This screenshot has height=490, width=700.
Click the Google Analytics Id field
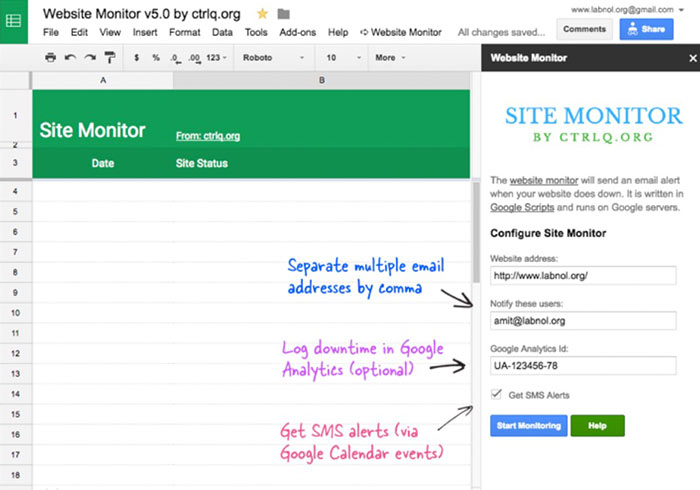(583, 366)
